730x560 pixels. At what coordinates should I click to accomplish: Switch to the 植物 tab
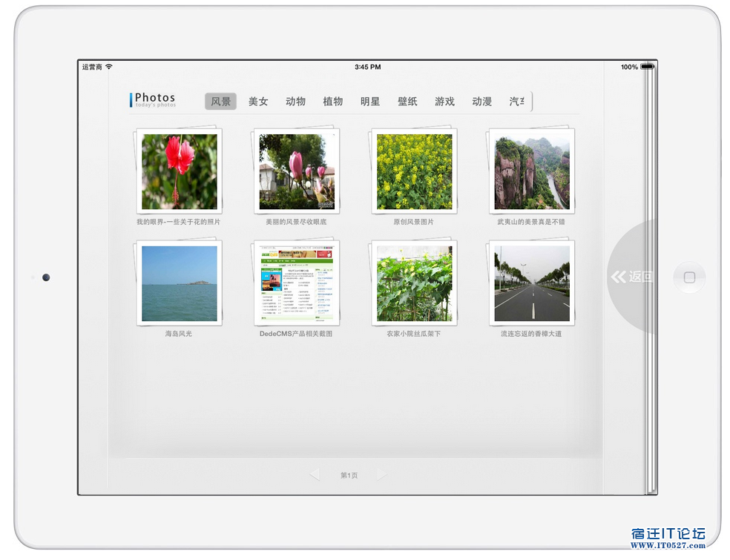pyautogui.click(x=332, y=102)
